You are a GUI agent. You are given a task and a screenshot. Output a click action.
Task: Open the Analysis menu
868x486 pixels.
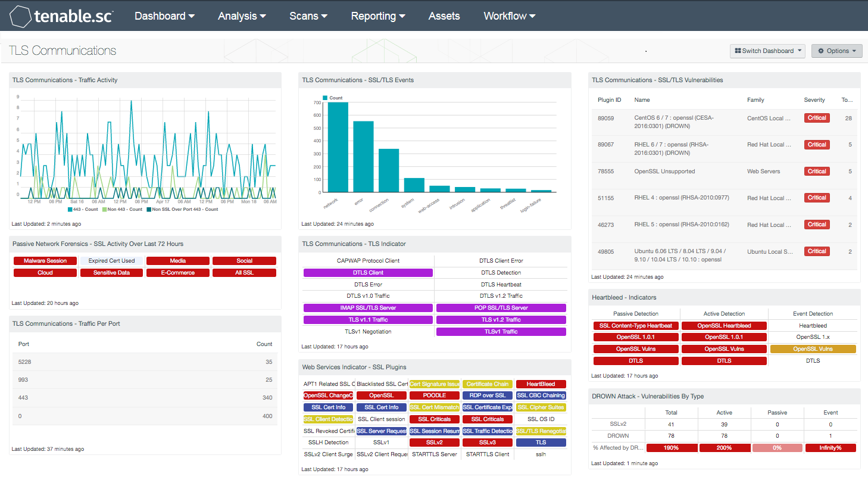[x=242, y=16]
